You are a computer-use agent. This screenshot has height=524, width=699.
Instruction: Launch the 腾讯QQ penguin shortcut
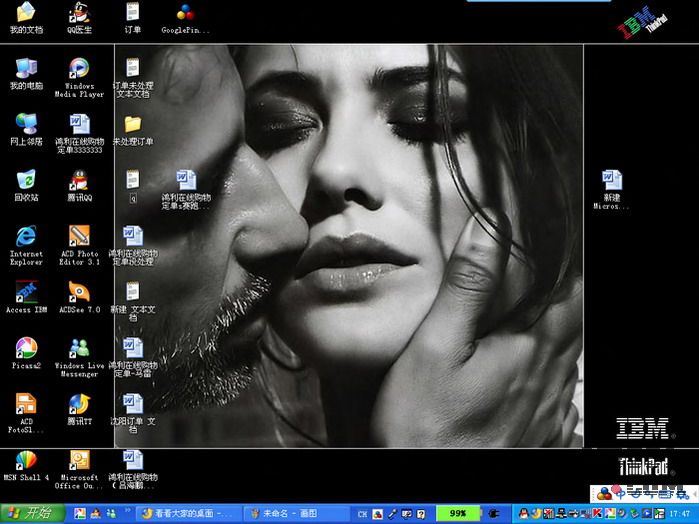click(79, 181)
